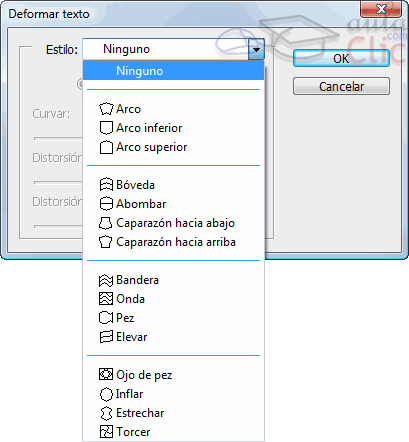
Task: Toggle the partially hidden orientation radio button
Action: pyautogui.click(x=80, y=84)
